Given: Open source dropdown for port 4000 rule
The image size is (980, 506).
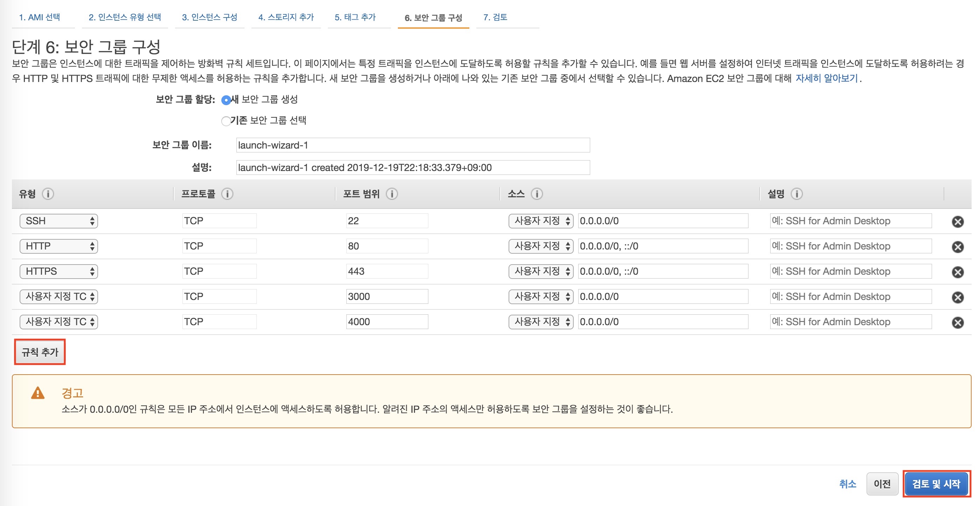Looking at the screenshot, I should coord(541,322).
